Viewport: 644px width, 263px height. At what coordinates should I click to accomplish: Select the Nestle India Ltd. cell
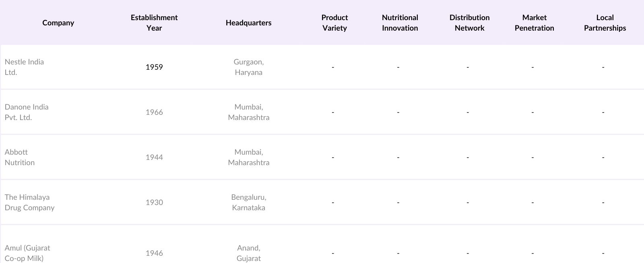[24, 67]
